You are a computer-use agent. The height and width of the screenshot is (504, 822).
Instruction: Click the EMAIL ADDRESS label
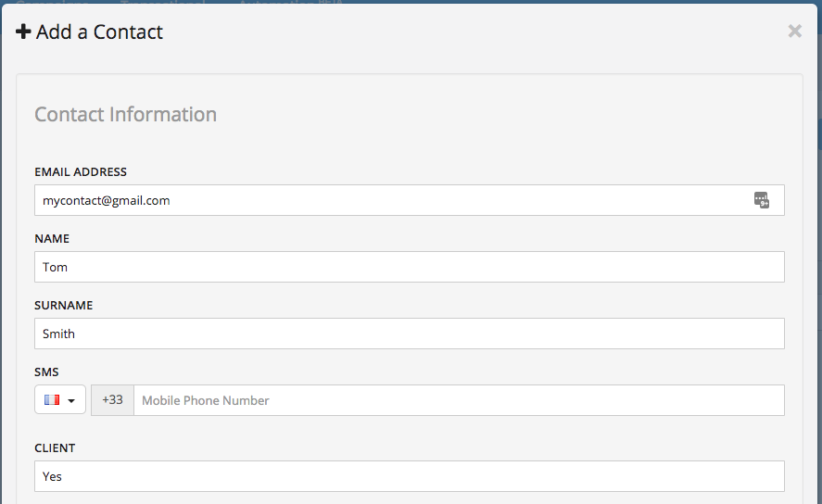[x=81, y=171]
